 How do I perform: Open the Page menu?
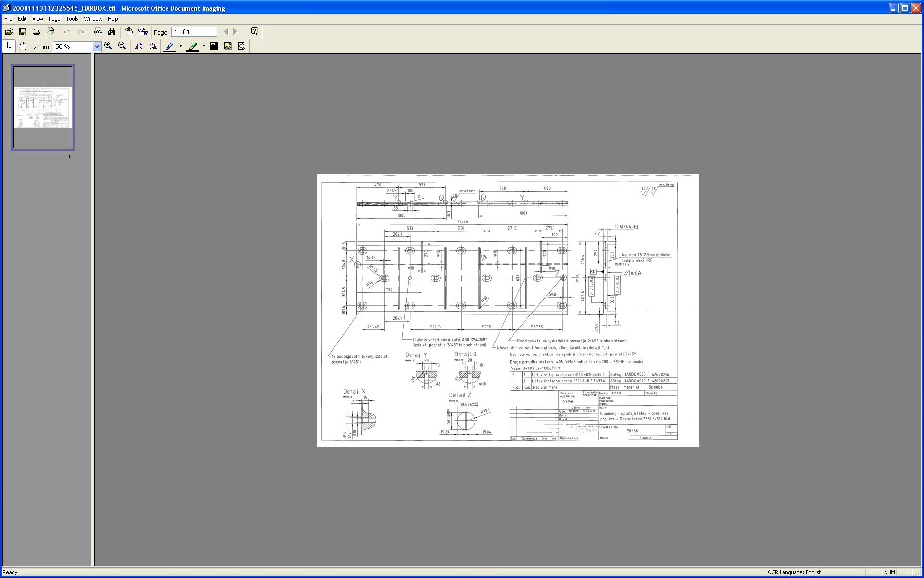pos(54,19)
